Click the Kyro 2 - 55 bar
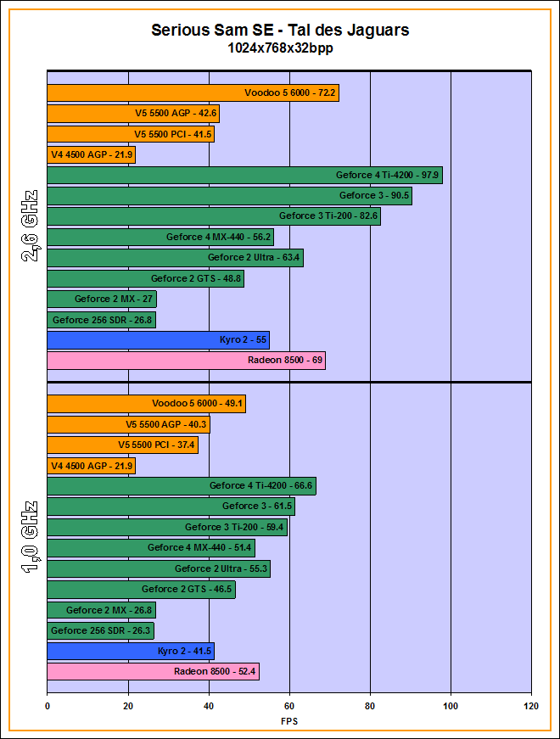 point(158,340)
